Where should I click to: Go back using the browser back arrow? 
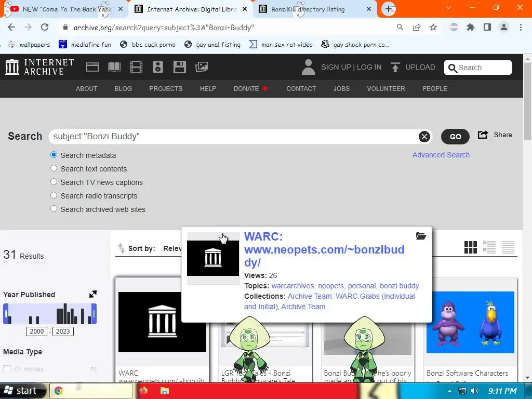[x=11, y=27]
